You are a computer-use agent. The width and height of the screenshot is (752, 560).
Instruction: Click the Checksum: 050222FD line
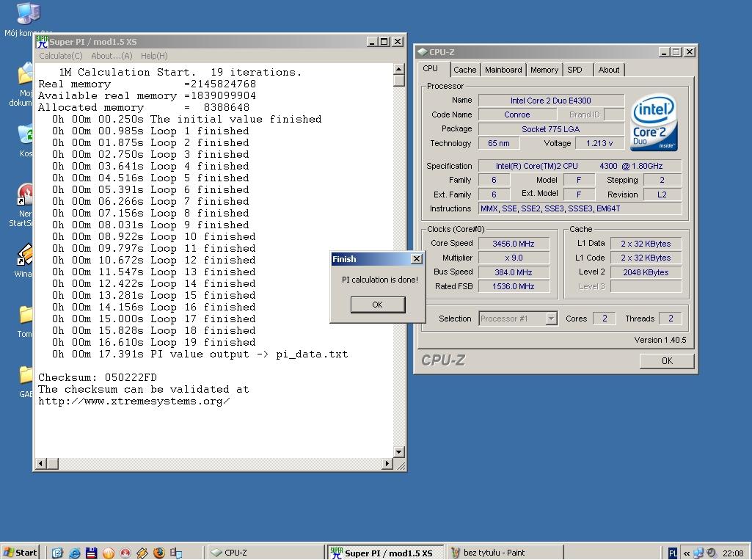98,377
